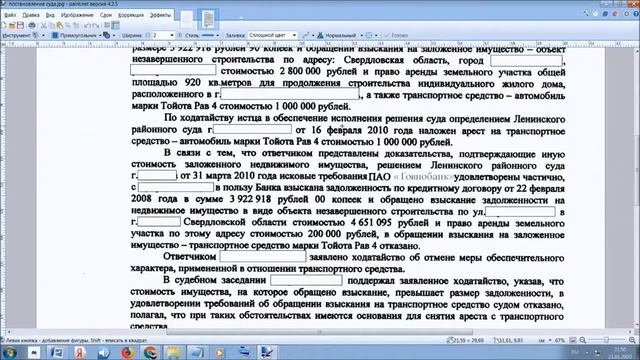Screen dimensions: 640x360
Task: Click the Crop to selection icon
Action: (68, 25)
